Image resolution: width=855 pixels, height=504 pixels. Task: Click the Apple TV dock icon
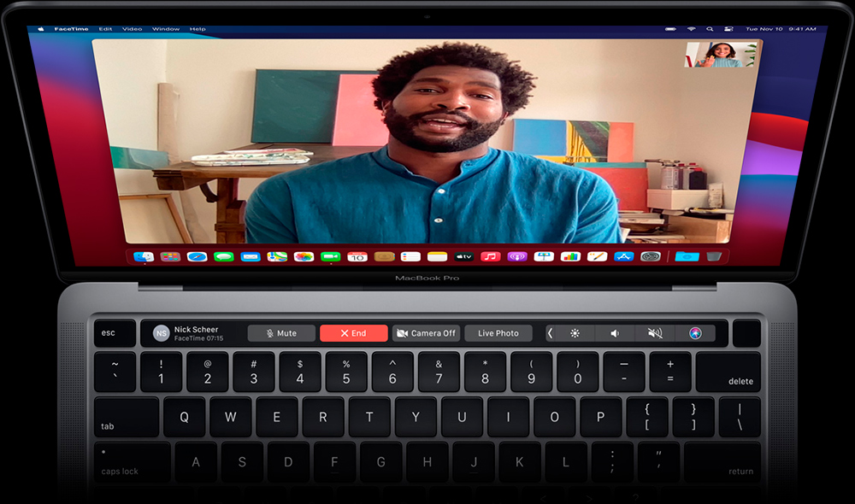tap(463, 256)
